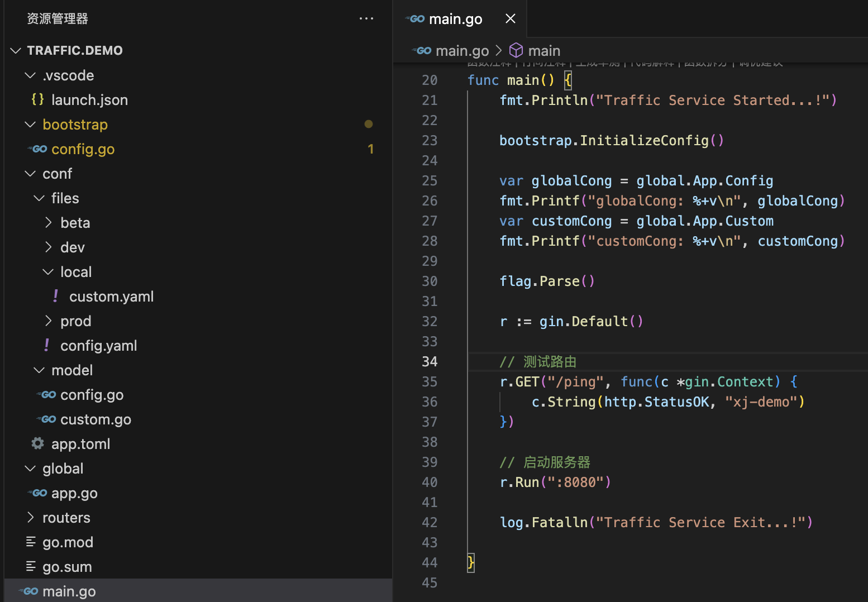The height and width of the screenshot is (602, 868).
Task: Click the flag.Parse() statement
Action: tap(547, 281)
